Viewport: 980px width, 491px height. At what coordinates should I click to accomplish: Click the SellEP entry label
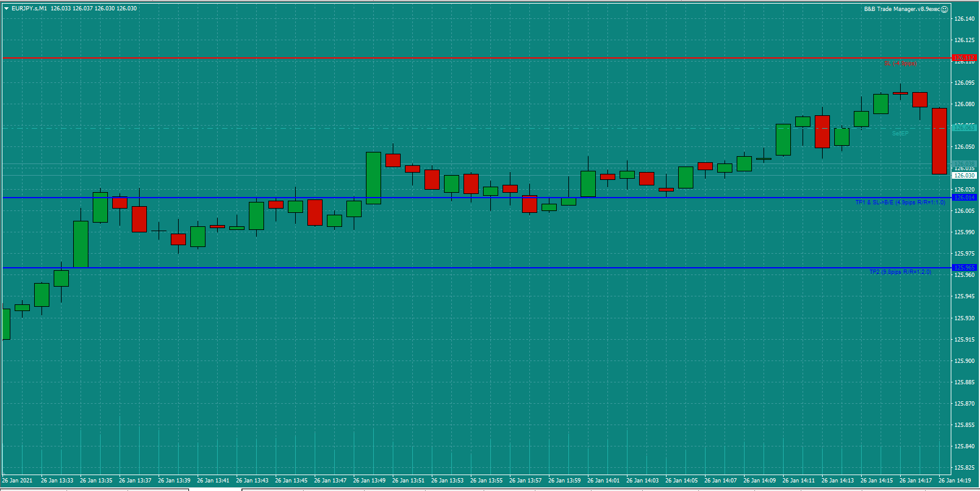point(900,134)
